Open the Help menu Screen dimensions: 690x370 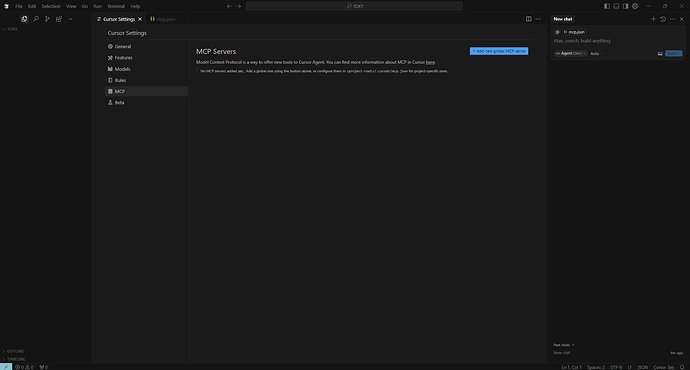[135, 6]
